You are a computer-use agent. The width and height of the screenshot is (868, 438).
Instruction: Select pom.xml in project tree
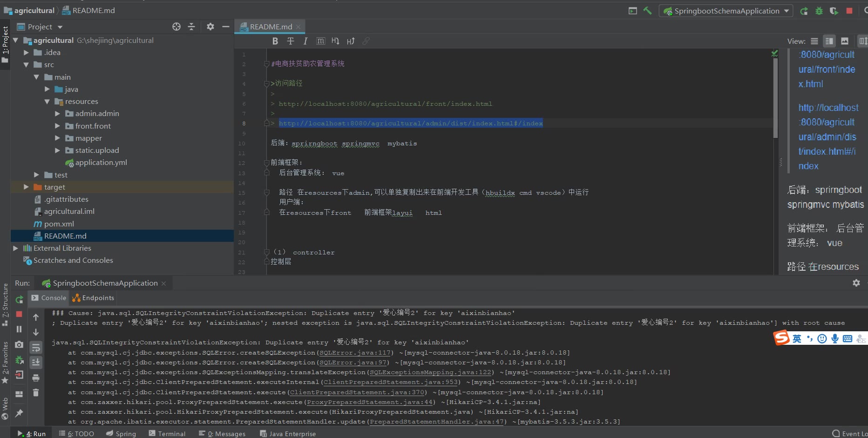tap(59, 224)
